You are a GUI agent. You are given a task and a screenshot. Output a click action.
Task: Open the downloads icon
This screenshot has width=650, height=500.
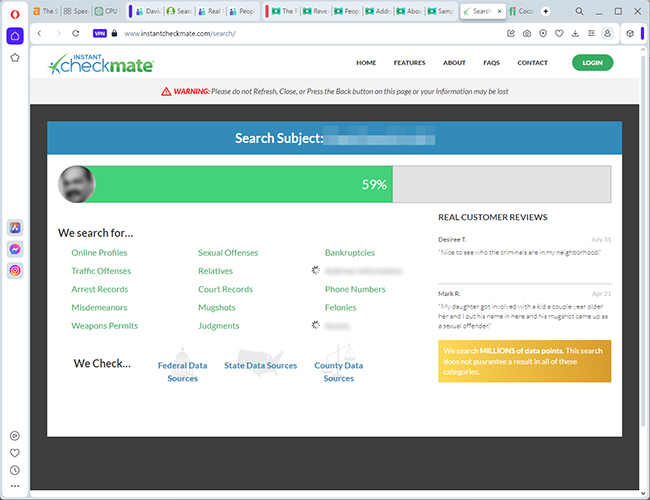pos(575,34)
